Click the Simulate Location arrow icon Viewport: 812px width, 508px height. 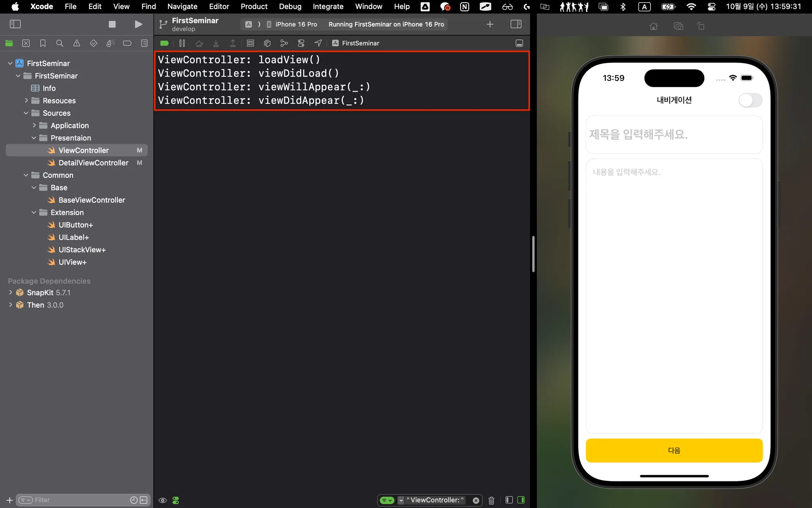click(318, 43)
